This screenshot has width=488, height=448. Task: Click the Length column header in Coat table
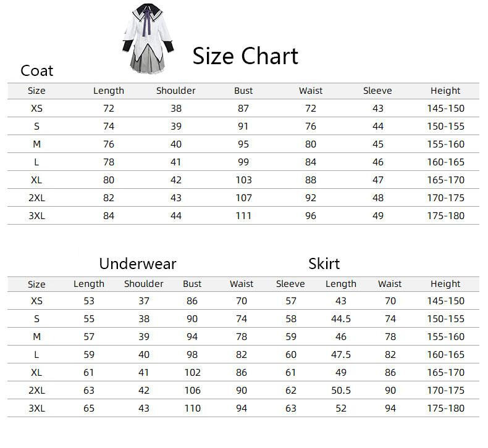109,91
